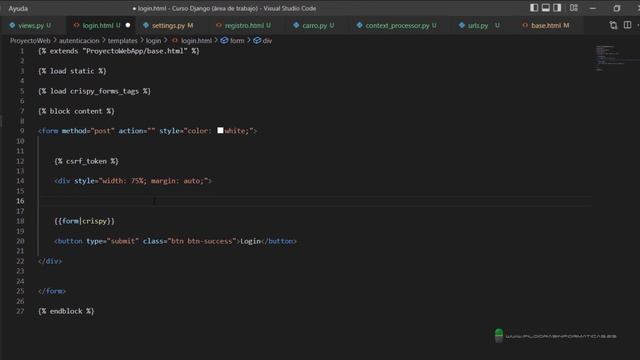Viewport: 640px width, 360px height.
Task: Open the Ayuda menu
Action: pos(18,8)
